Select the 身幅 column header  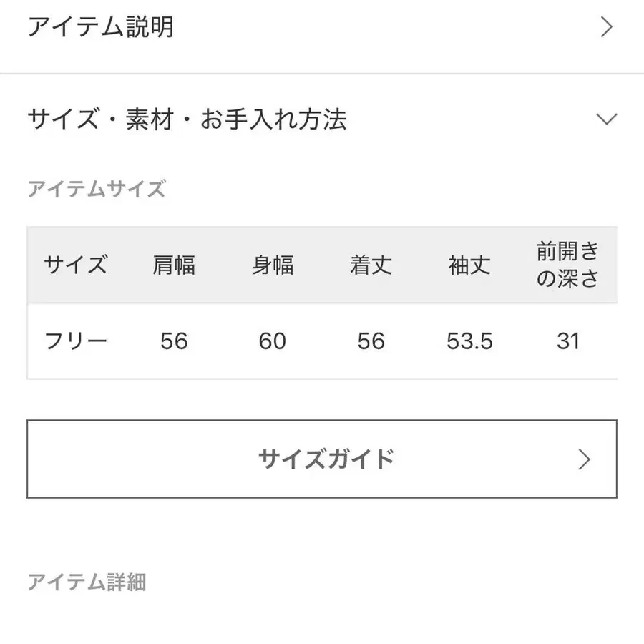click(273, 265)
